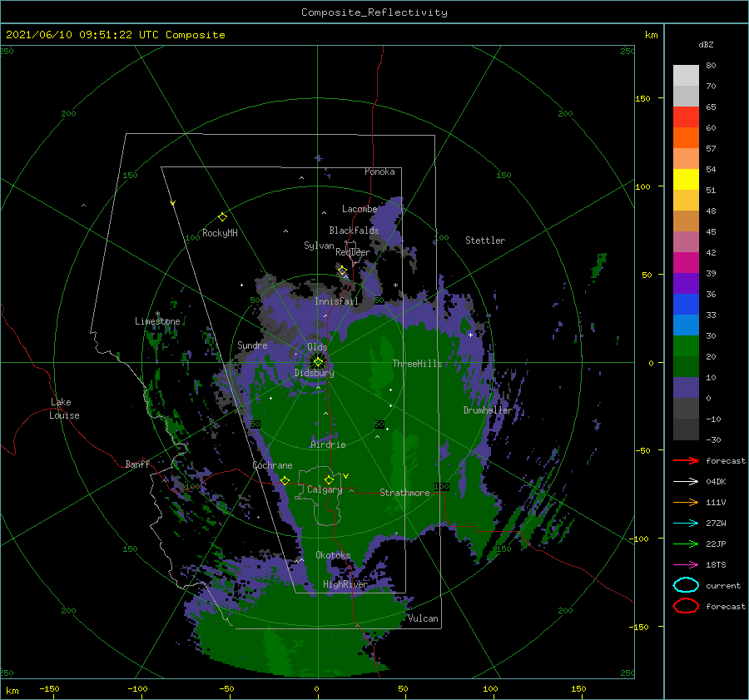This screenshot has height=700, width=749.
Task: Select the Vulcan city label
Action: 423,618
